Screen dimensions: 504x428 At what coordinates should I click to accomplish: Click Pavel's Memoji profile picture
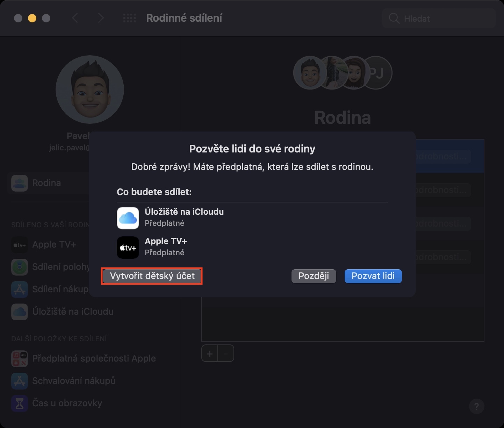coord(90,90)
